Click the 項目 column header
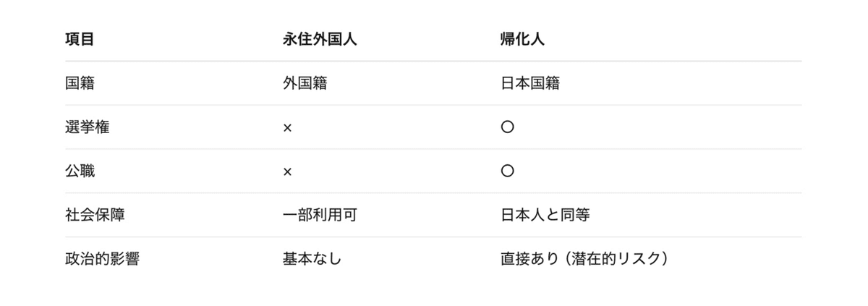 tap(80, 40)
